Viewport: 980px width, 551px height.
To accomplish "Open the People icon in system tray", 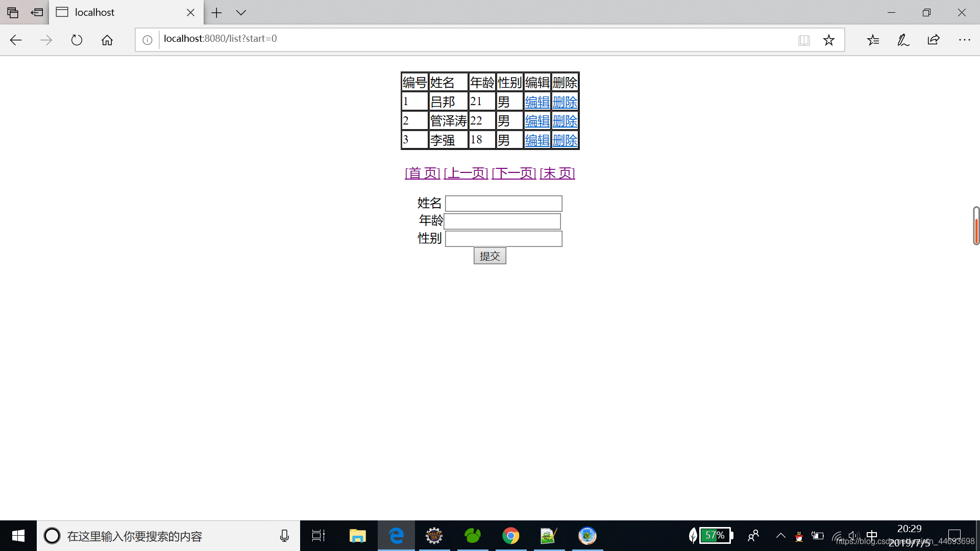I will [753, 536].
